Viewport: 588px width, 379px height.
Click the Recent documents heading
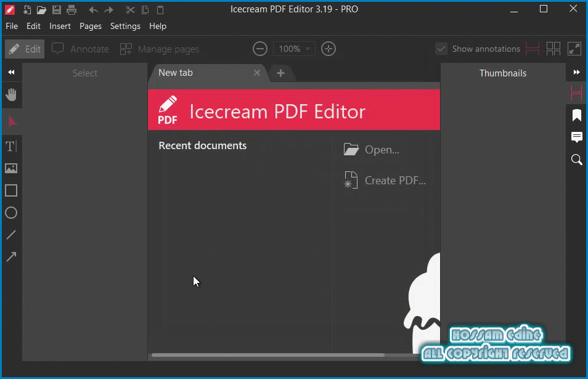coord(203,145)
